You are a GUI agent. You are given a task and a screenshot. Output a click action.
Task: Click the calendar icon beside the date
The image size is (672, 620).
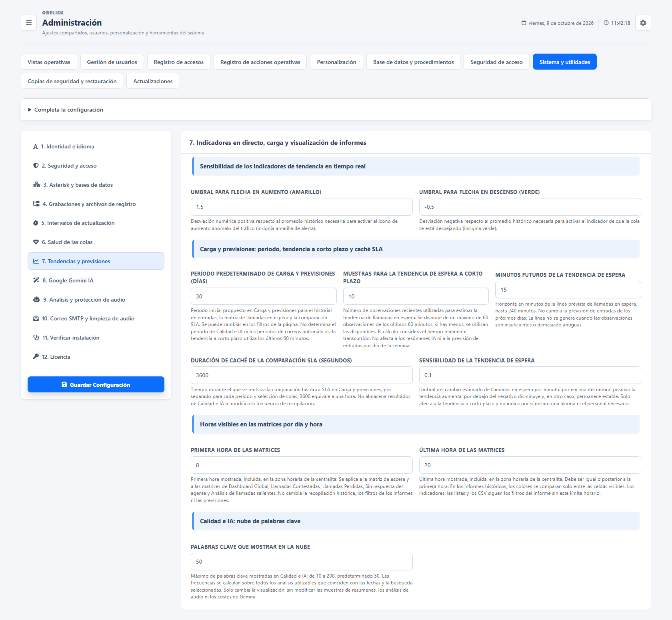tap(524, 23)
